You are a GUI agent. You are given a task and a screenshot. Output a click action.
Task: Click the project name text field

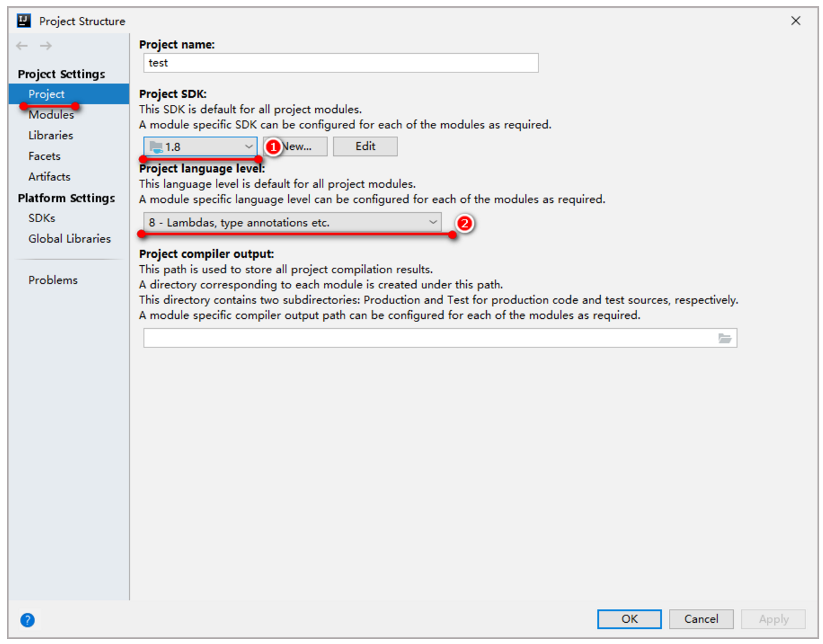pyautogui.click(x=341, y=63)
